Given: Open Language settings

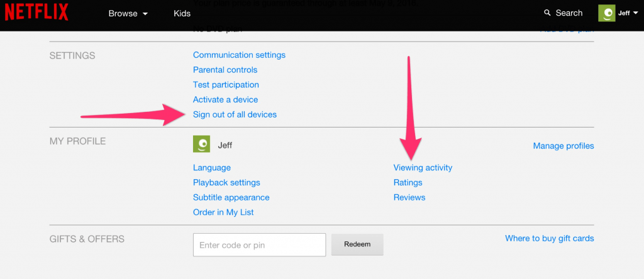Looking at the screenshot, I should tap(212, 168).
